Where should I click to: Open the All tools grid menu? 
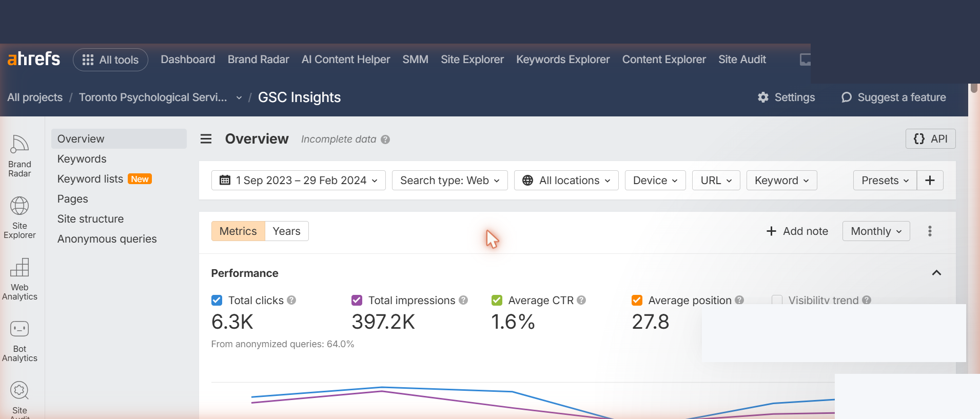[110, 59]
